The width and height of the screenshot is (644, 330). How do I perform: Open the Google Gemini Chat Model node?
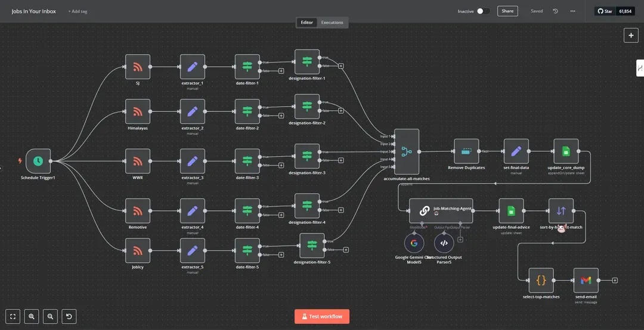[414, 243]
